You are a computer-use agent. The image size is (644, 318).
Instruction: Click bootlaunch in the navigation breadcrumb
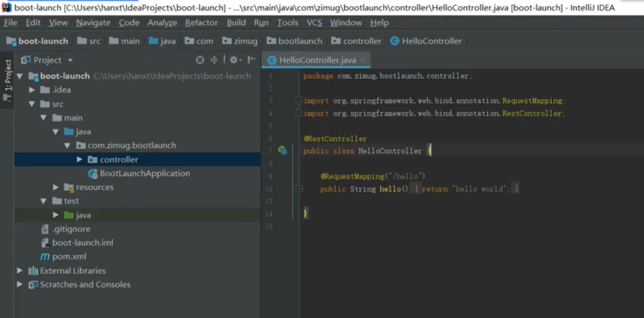[294, 41]
